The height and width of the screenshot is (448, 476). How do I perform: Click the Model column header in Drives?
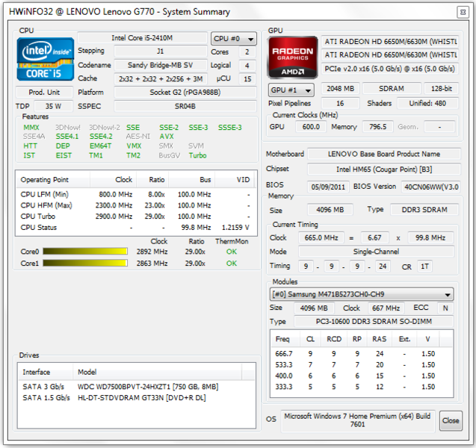[157, 372]
